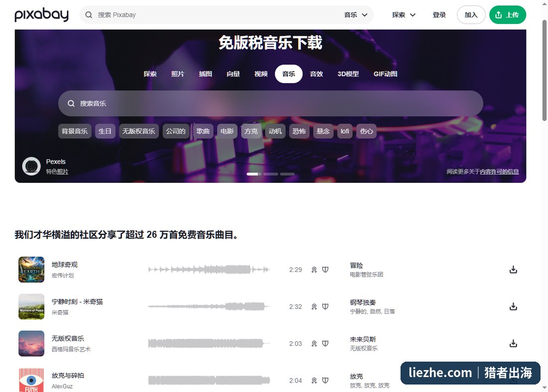Switch to the 3D模型 tab
This screenshot has width=548, height=392.
coord(348,74)
